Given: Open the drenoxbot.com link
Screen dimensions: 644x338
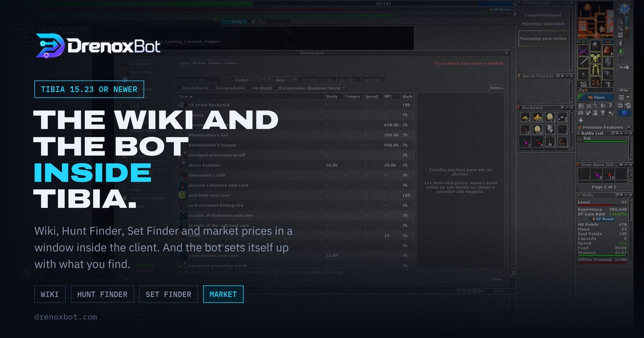Looking at the screenshot, I should click(x=65, y=317).
